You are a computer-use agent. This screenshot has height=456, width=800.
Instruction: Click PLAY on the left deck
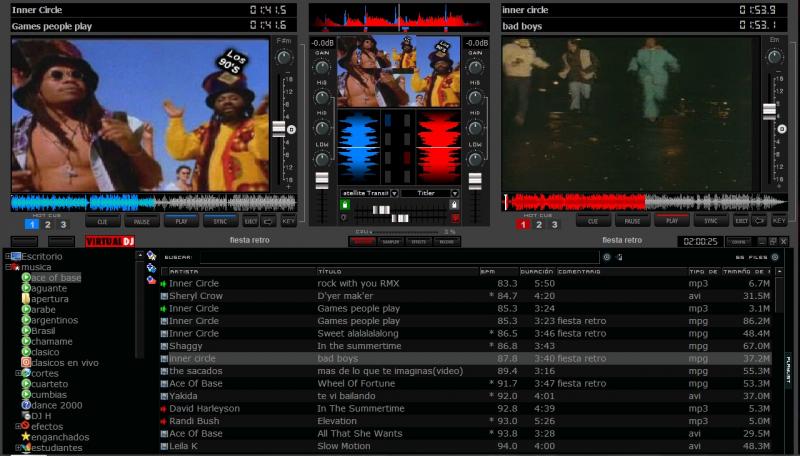(x=182, y=221)
